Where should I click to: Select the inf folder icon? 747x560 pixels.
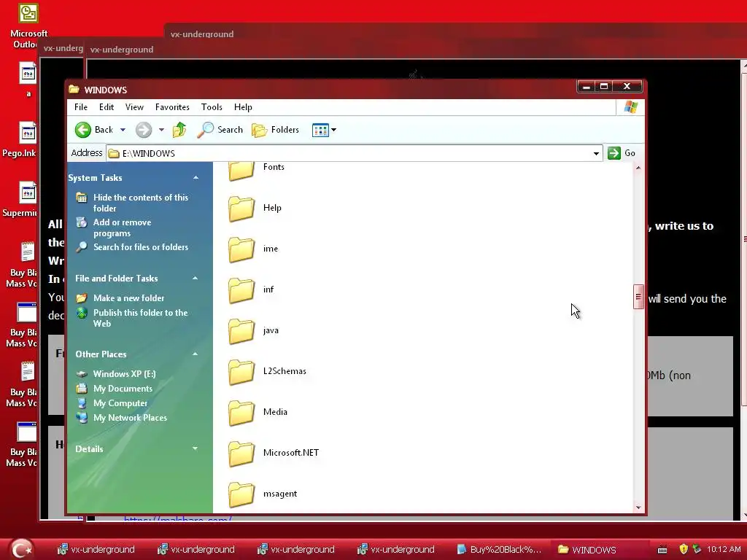(x=241, y=290)
